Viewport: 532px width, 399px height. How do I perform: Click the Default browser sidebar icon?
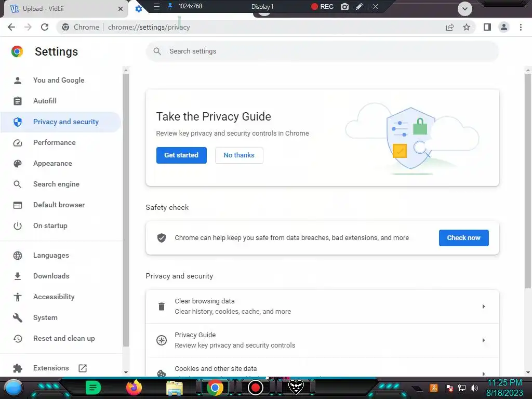pyautogui.click(x=18, y=205)
